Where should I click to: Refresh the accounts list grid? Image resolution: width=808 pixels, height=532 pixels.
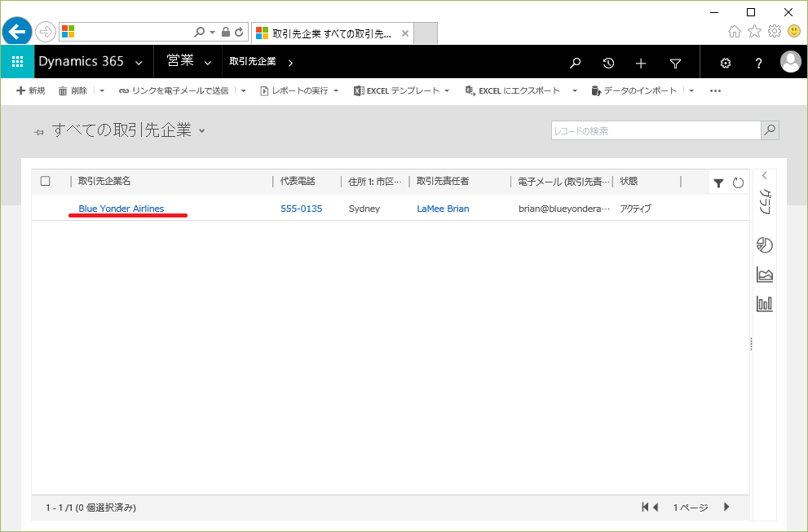(739, 182)
